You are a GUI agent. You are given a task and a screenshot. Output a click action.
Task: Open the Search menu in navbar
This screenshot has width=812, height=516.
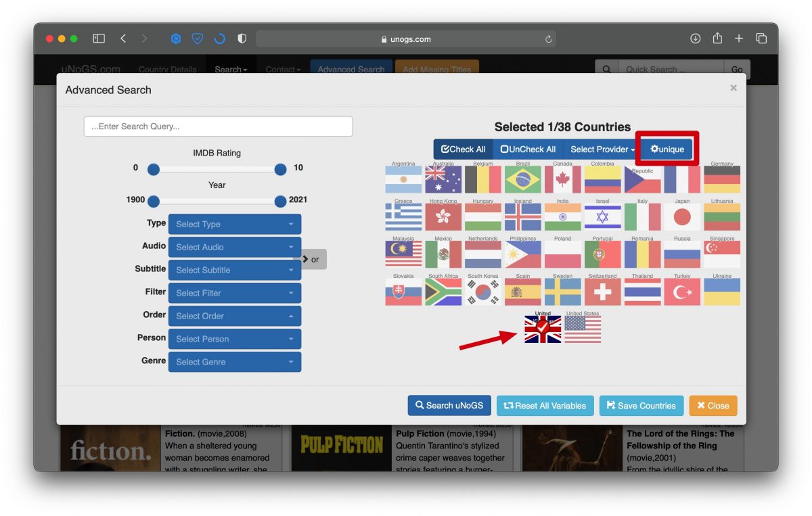(x=231, y=69)
